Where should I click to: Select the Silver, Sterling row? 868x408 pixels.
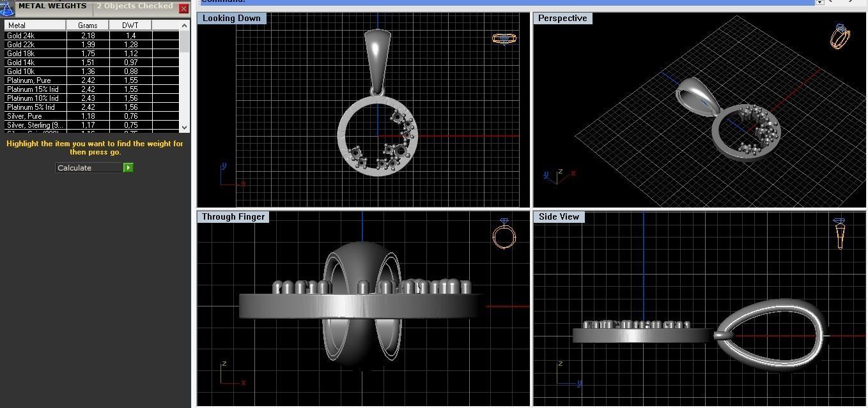(92, 125)
